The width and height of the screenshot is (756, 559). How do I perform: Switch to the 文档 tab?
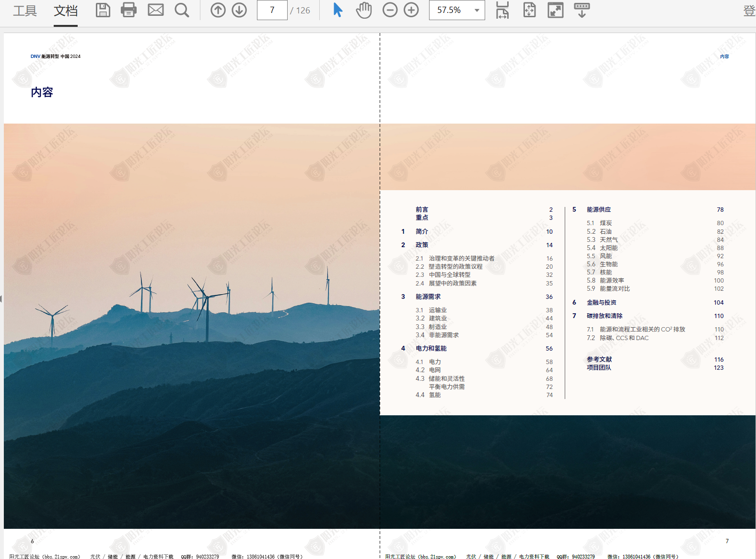[66, 11]
